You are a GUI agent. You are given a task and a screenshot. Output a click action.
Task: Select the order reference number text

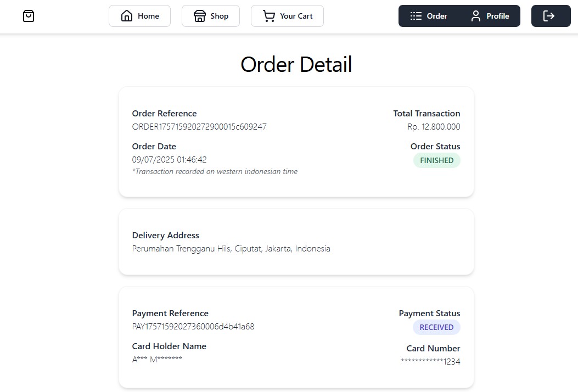pos(199,127)
